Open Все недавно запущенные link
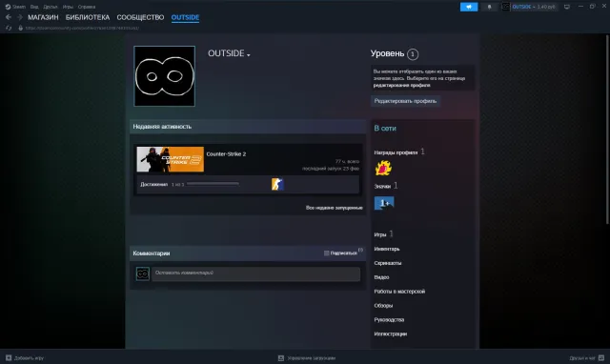This screenshot has width=610, height=364. click(x=335, y=208)
